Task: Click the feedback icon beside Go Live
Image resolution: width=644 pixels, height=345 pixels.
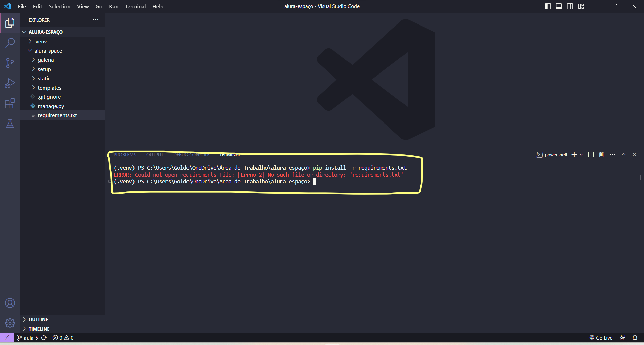Action: [x=623, y=338]
